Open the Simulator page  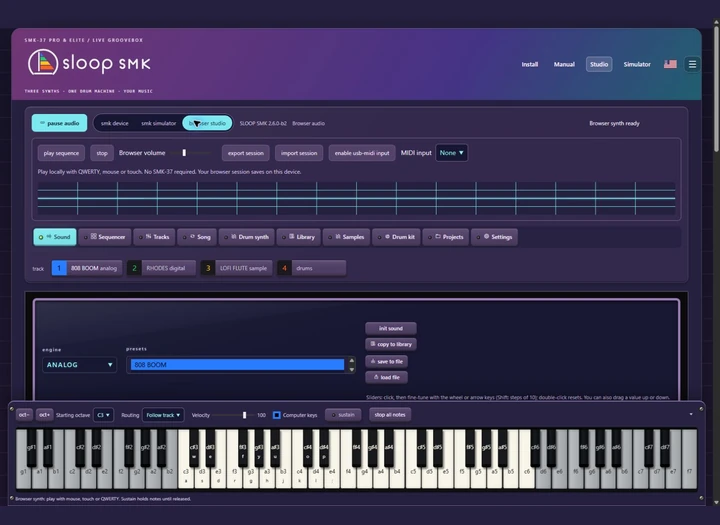point(637,64)
